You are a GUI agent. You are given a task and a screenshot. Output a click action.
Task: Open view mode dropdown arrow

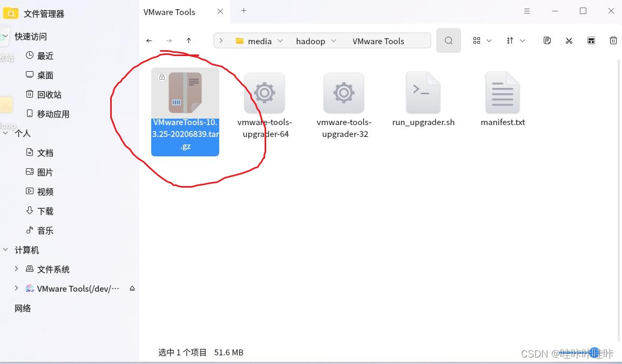[x=489, y=40]
